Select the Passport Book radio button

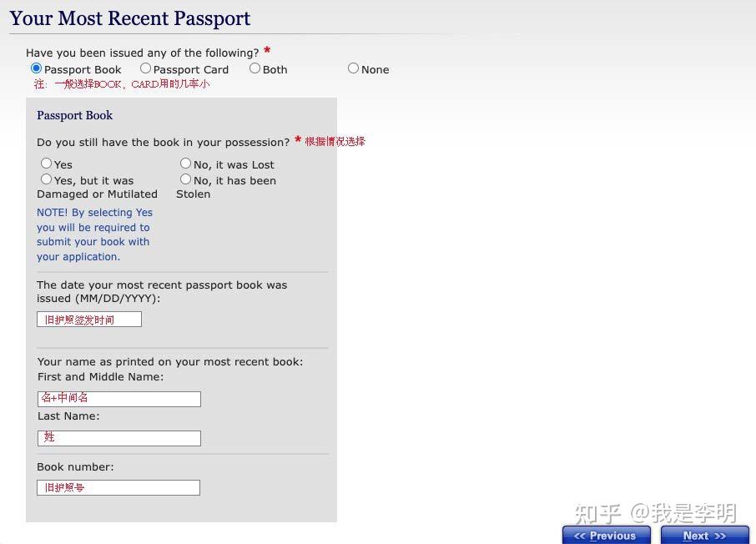point(36,68)
